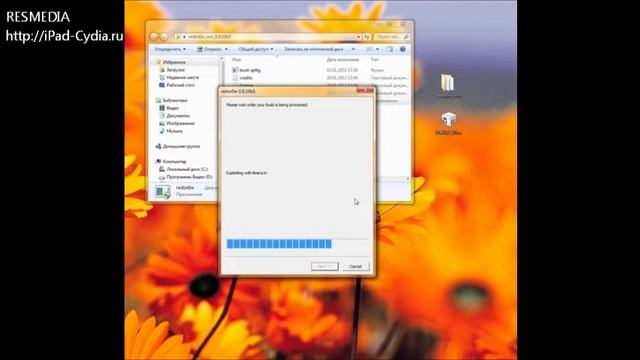Image resolution: width=640 pixels, height=360 pixels.
Task: Close the redsn0w dialog window
Action: pos(365,91)
